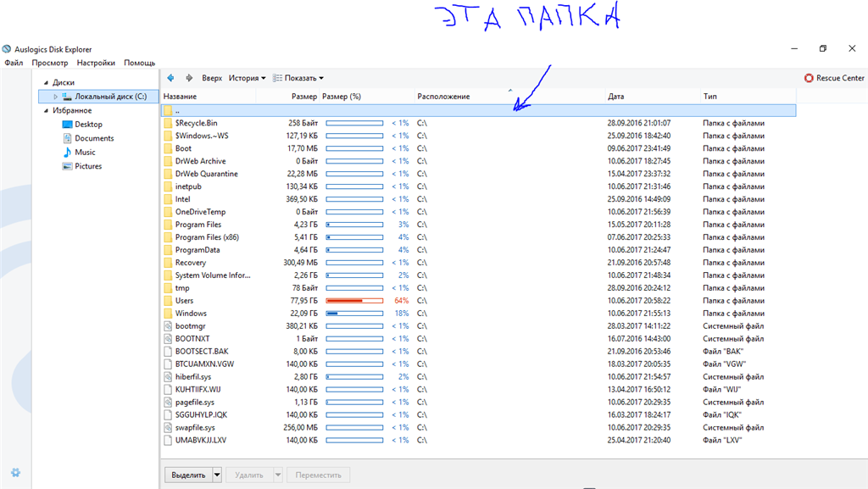The height and width of the screenshot is (489, 868).
Task: Open the Показать view dropdown
Action: click(x=298, y=78)
